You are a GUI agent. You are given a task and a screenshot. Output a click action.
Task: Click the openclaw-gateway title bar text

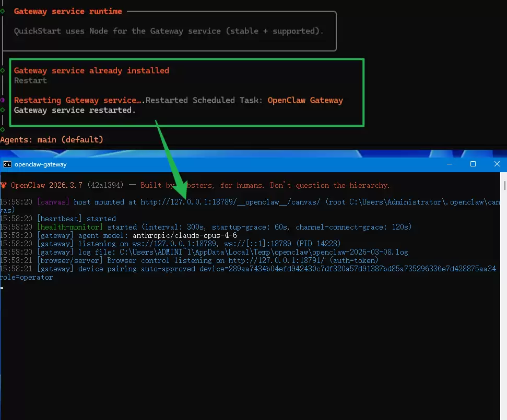coord(41,164)
